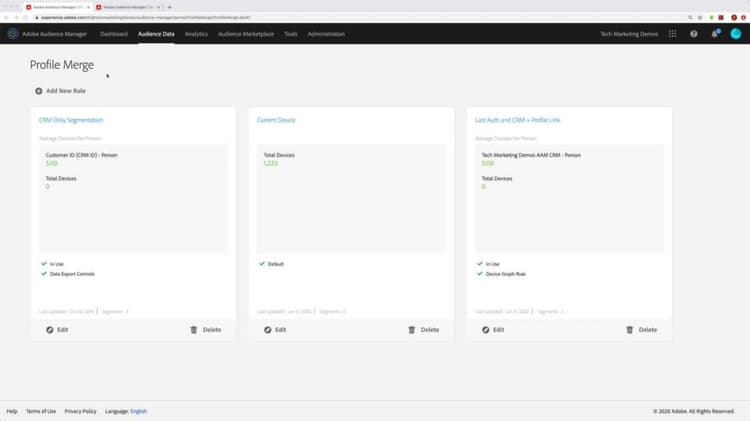The height and width of the screenshot is (421, 750).
Task: Click the In Use checkmark on CRM Only Segmentation
Action: [x=44, y=264]
